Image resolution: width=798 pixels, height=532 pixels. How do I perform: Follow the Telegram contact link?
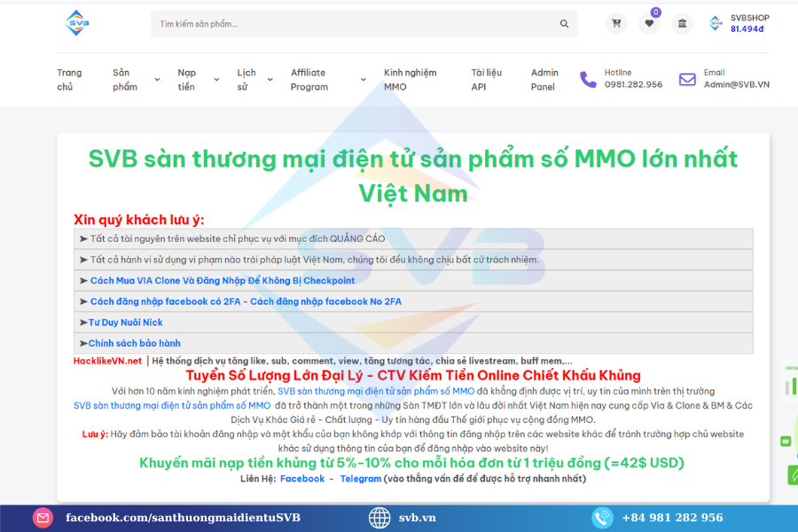pyautogui.click(x=360, y=478)
